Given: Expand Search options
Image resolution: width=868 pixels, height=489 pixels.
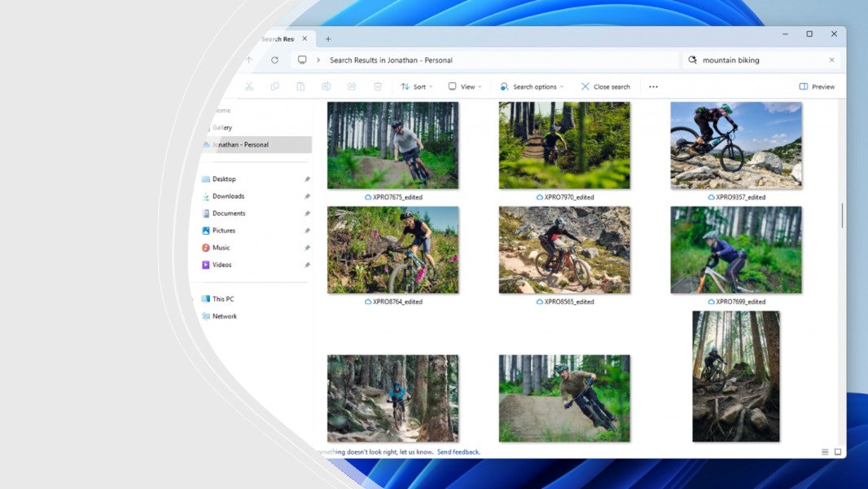Looking at the screenshot, I should 533,86.
